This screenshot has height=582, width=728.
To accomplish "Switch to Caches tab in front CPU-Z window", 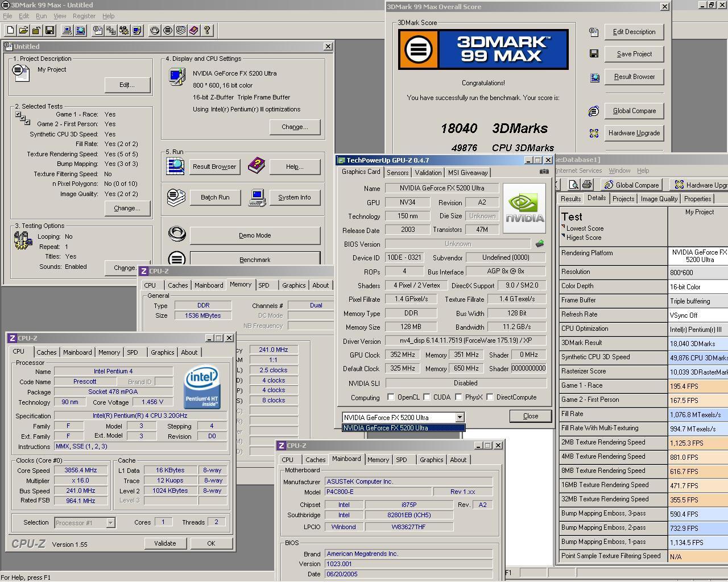I will [47, 352].
